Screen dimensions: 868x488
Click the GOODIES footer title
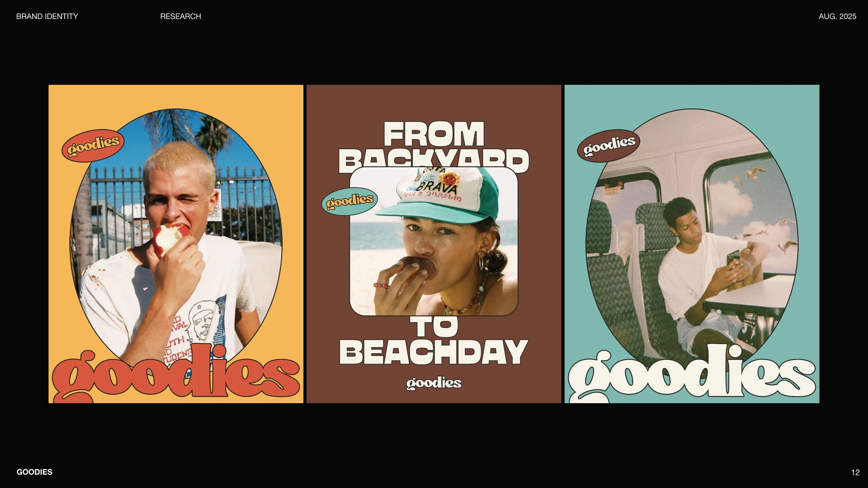click(x=34, y=472)
